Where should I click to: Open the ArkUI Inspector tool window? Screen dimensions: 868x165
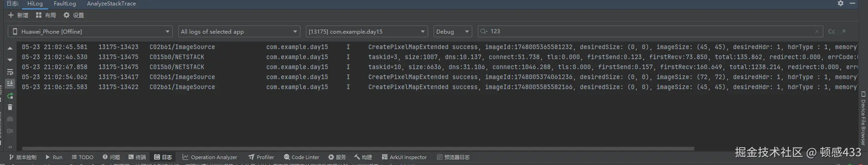tap(404, 157)
